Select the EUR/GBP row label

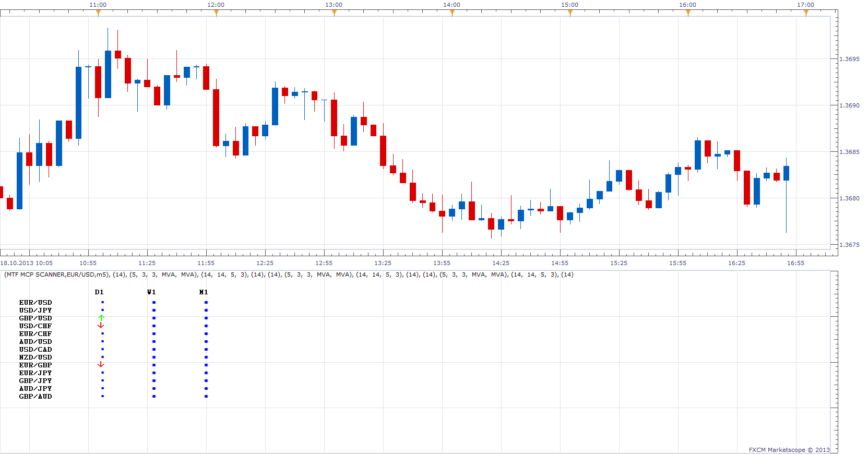[x=35, y=365]
